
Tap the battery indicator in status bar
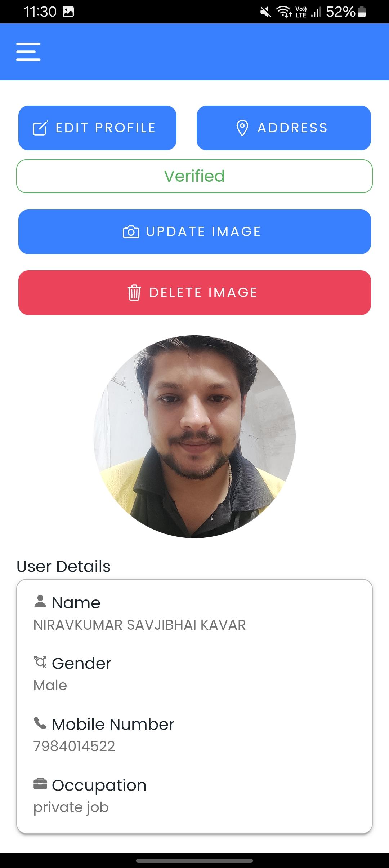(x=362, y=12)
